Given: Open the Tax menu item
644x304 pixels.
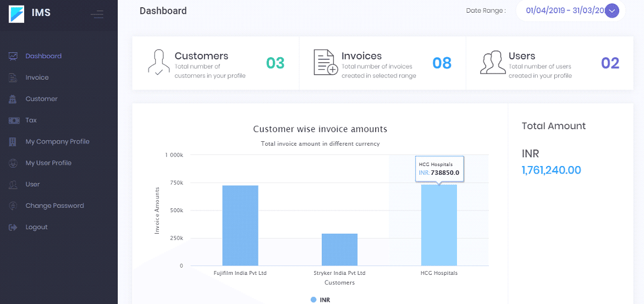Looking at the screenshot, I should (x=31, y=120).
